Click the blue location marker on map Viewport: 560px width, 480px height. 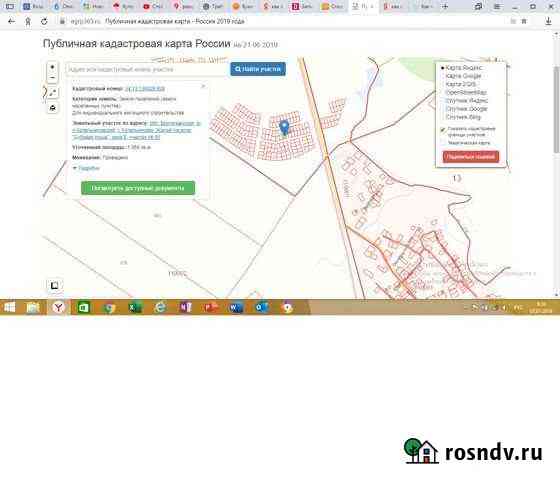click(284, 128)
